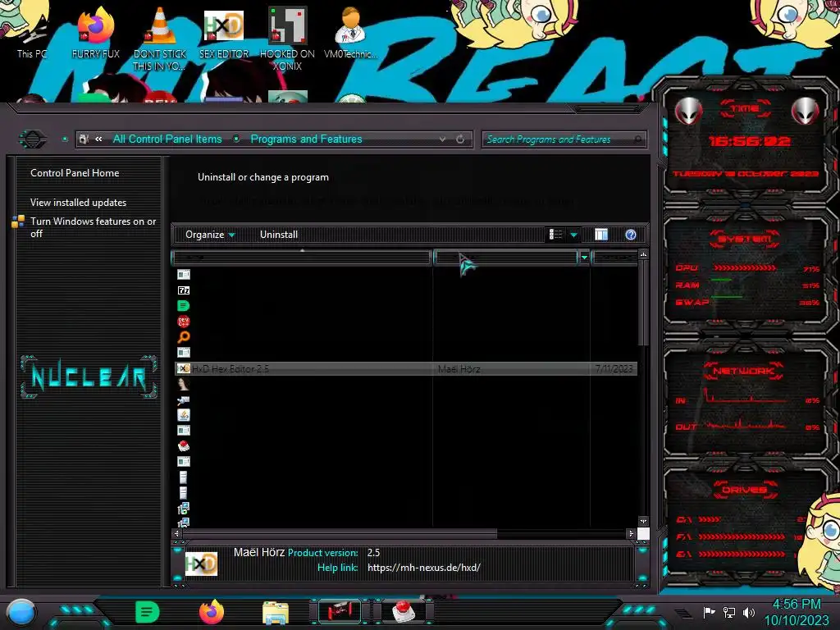
Task: Open Turn Windows features on or off
Action: (x=93, y=227)
